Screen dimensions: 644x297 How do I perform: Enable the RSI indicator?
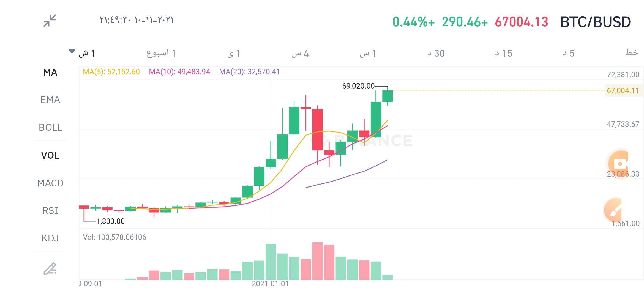point(50,210)
